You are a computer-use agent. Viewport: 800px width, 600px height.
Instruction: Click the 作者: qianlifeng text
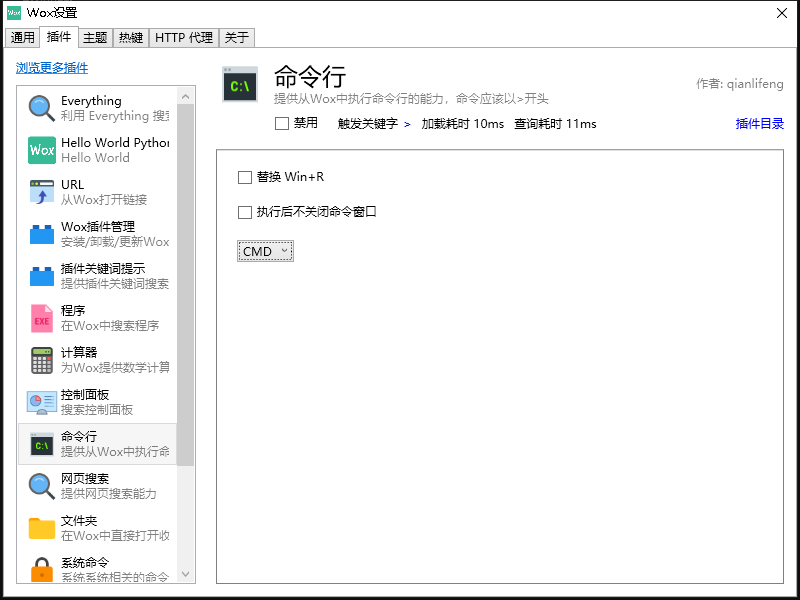(740, 84)
